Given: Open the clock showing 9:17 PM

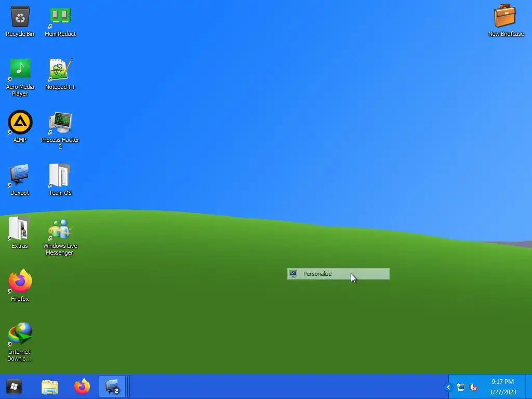Looking at the screenshot, I should [502, 387].
